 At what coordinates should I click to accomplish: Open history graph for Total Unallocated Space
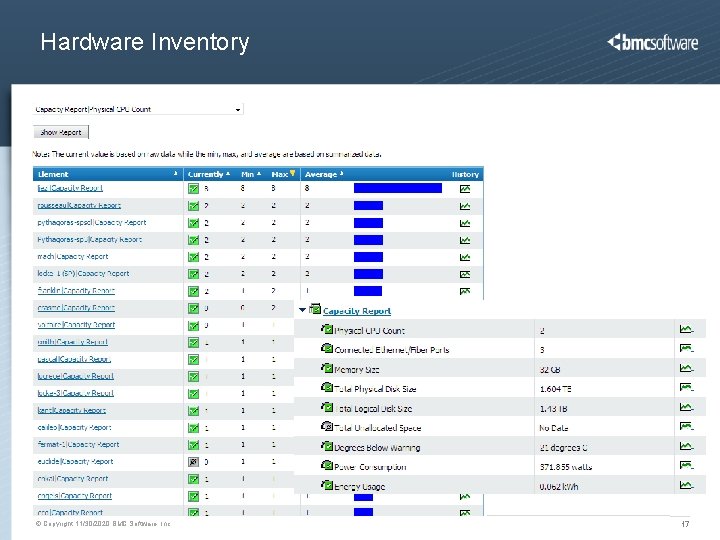click(x=686, y=427)
